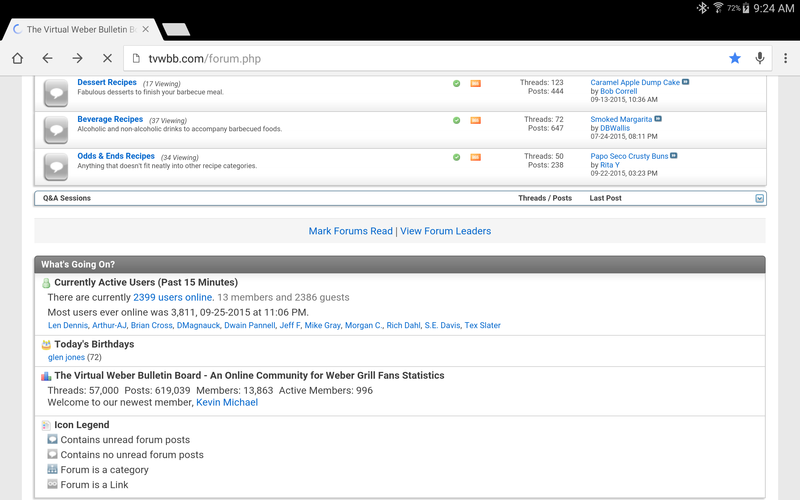Click the What's Going On? header
Screen dimensions: 800x500
[400, 264]
